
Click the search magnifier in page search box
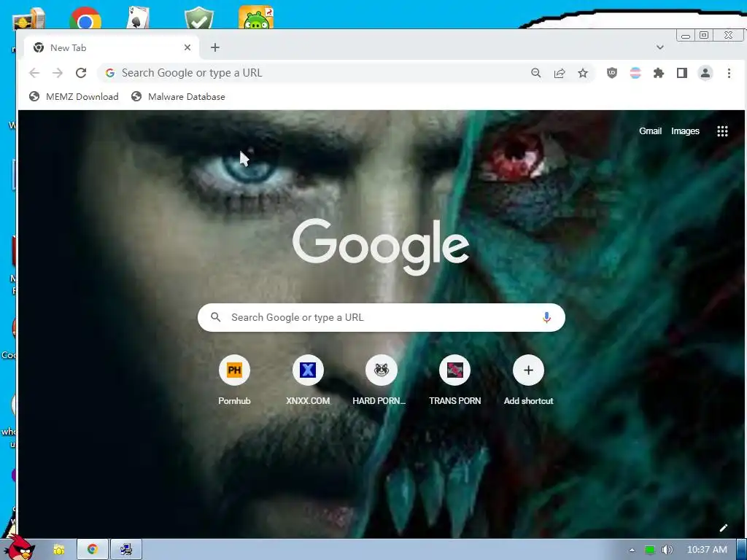tap(215, 317)
